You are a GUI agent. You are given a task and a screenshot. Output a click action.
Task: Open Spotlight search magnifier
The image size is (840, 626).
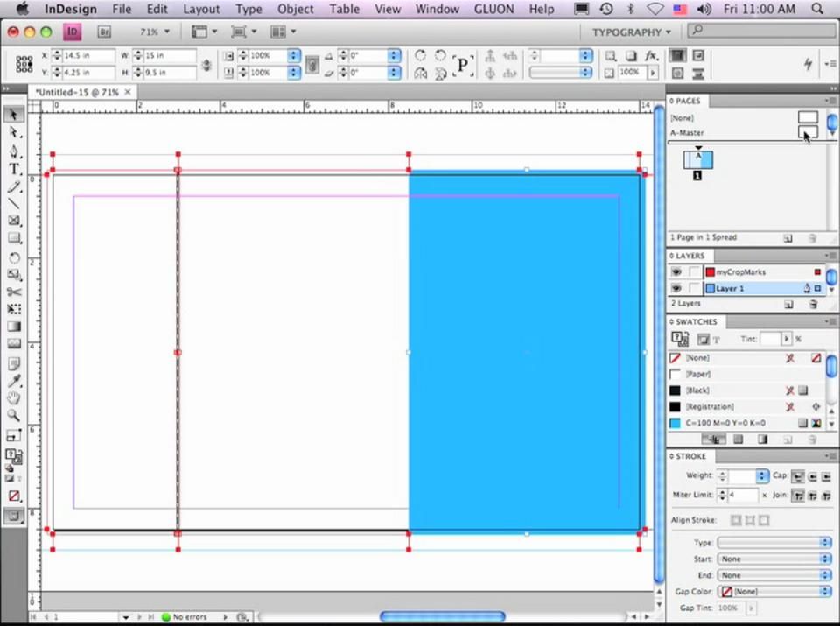817,9
